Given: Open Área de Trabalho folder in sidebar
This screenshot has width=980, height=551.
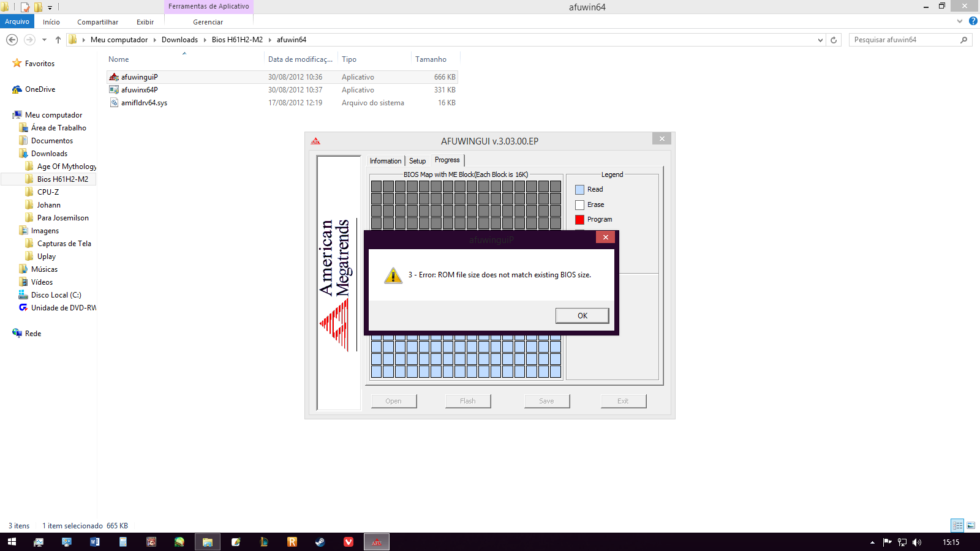Looking at the screenshot, I should [x=59, y=128].
